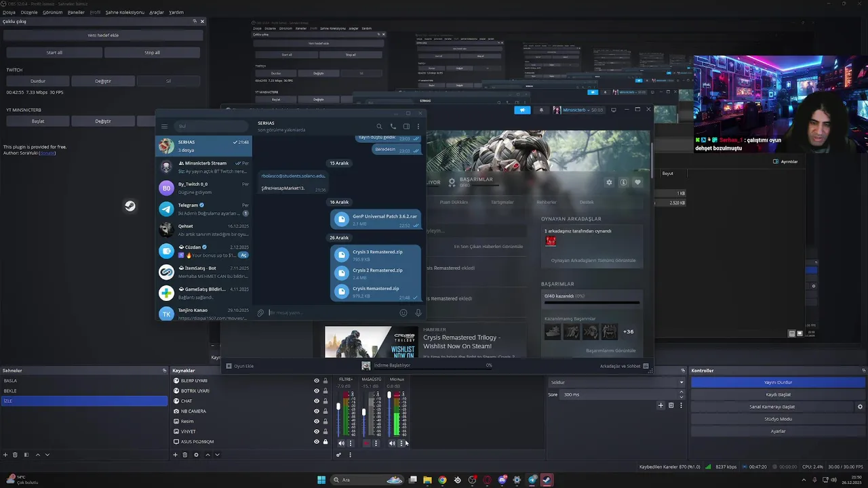868x488 pixels.
Task: Open the Düzenle menu
Action: click(x=29, y=12)
